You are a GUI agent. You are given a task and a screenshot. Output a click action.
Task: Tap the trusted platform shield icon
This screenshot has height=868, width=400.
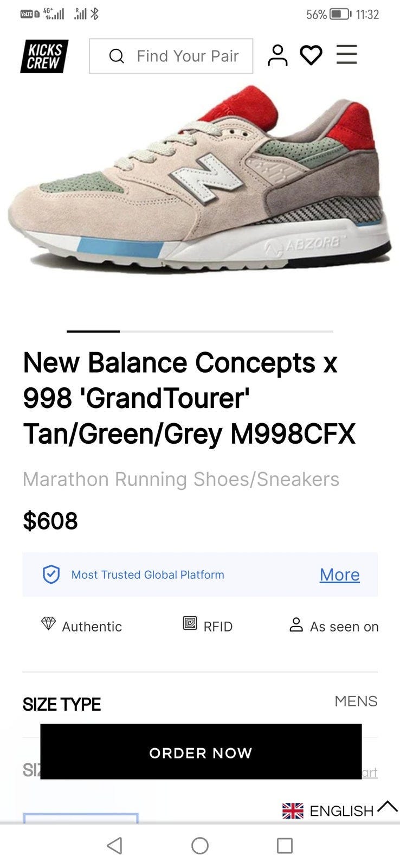pos(51,575)
